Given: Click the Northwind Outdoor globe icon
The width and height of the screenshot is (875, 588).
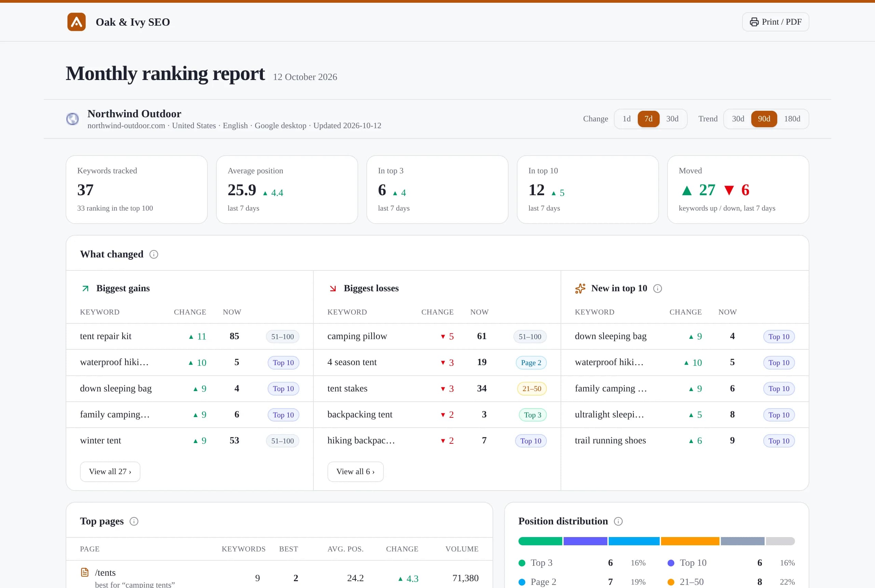Looking at the screenshot, I should (x=72, y=119).
